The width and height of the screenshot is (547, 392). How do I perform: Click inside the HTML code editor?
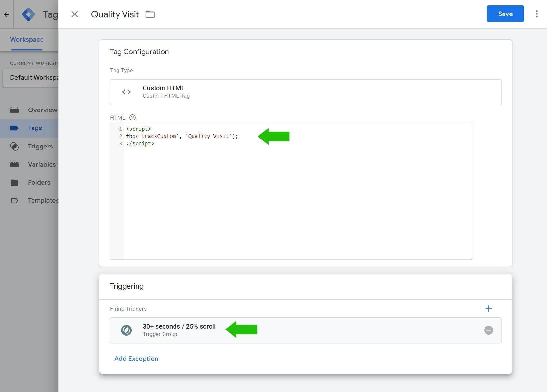coord(297,200)
